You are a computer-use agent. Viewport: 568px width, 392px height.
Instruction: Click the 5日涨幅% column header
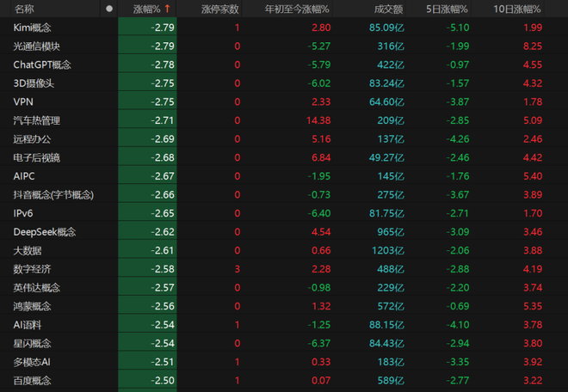coord(448,9)
